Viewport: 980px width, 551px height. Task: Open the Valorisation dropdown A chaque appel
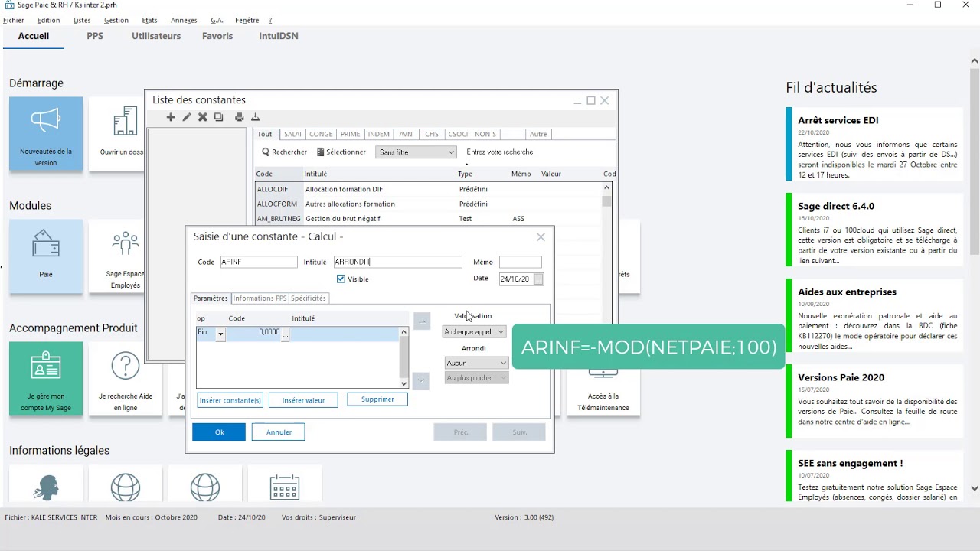(x=475, y=332)
